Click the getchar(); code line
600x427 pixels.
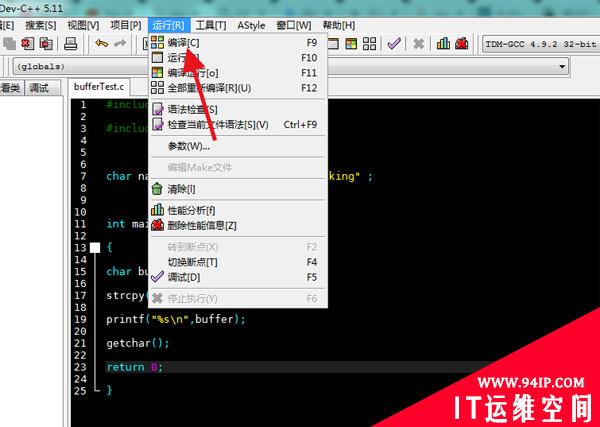coord(138,343)
